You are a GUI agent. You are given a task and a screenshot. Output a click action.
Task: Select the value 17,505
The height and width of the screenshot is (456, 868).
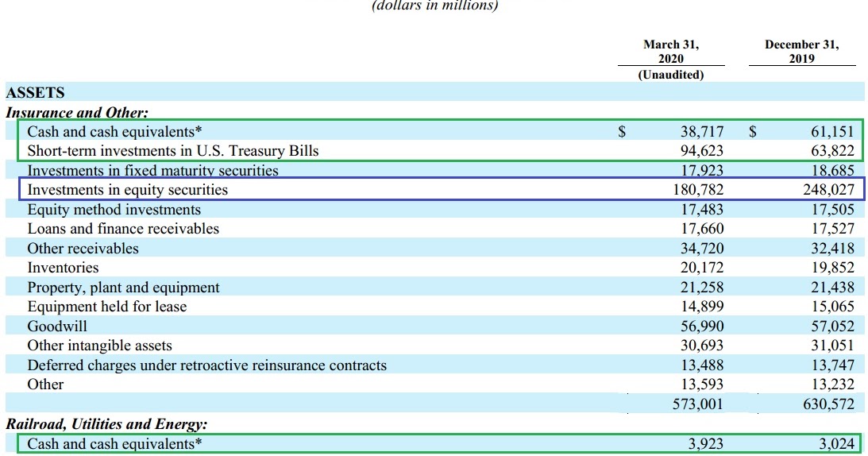click(832, 210)
